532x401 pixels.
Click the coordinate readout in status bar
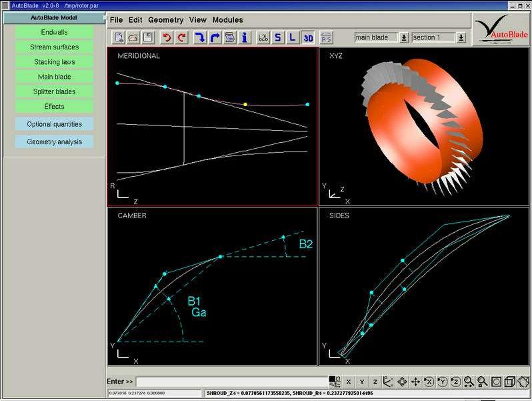click(137, 393)
